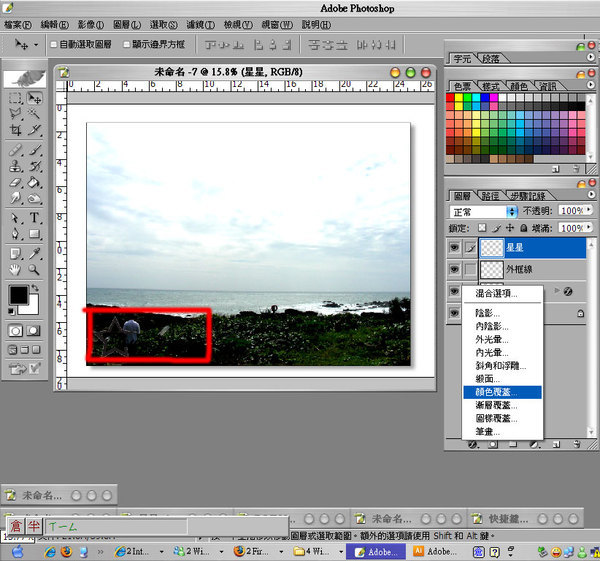Screen dimensions: 600x561
Task: Expand layer effects triangle on third layer
Action: coord(557,291)
